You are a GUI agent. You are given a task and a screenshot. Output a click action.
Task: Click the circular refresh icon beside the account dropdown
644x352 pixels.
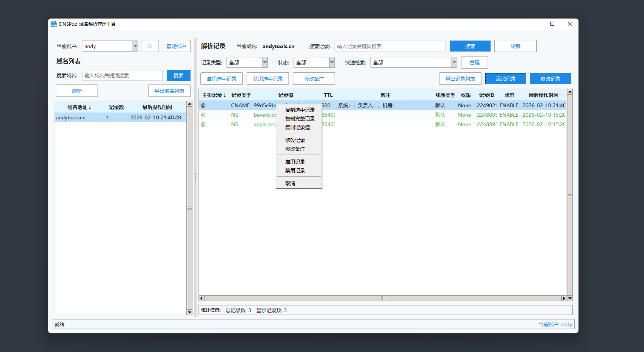pyautogui.click(x=150, y=46)
